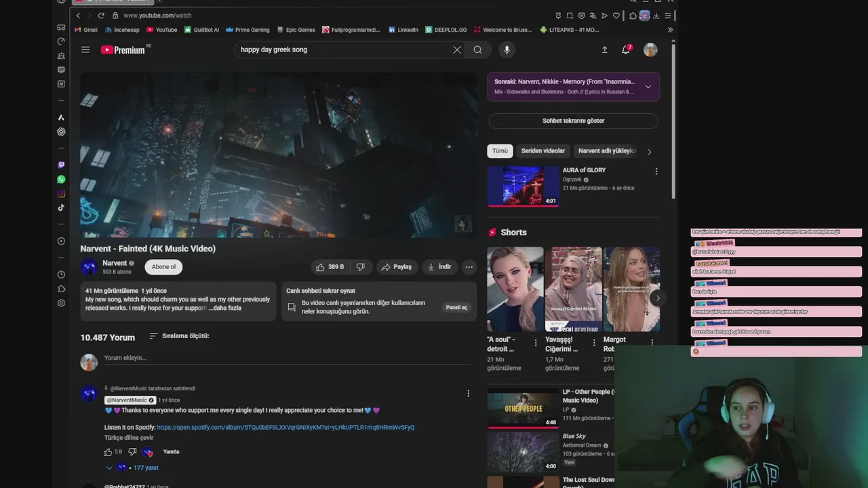Image resolution: width=868 pixels, height=488 pixels.
Task: Open extensions cube in sidebar
Action: [x=61, y=289]
